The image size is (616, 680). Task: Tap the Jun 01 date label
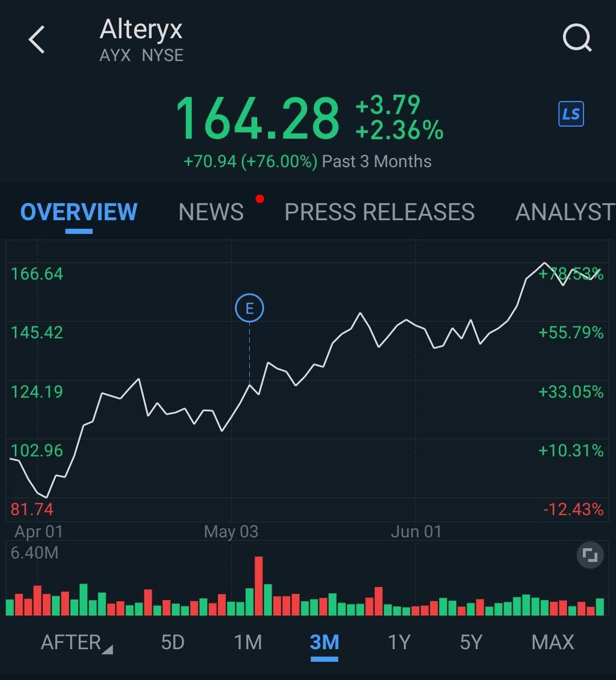pos(416,532)
